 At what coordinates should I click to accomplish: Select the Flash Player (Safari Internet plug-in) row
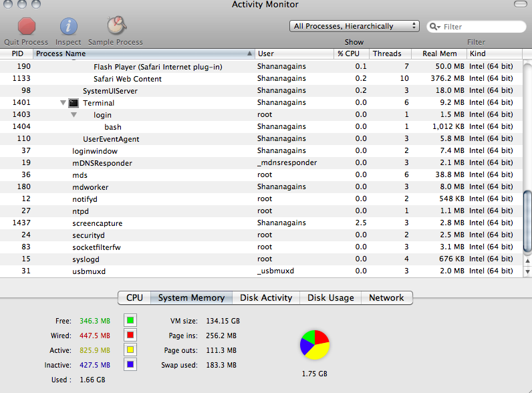[261, 66]
